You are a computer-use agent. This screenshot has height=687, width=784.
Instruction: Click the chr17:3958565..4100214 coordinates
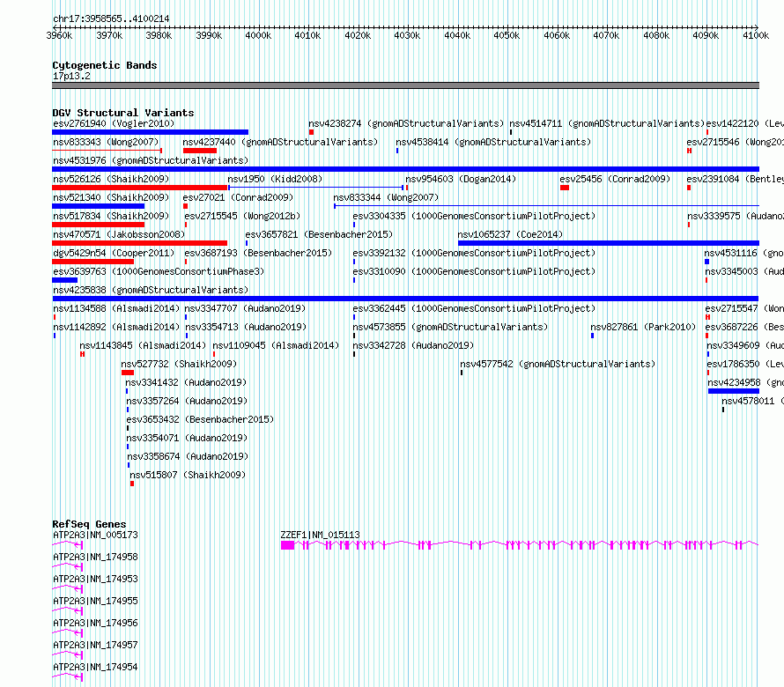click(x=111, y=19)
